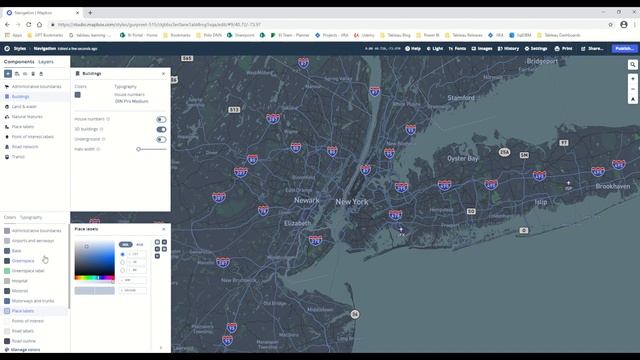This screenshot has height=360, width=640.
Task: Open a new browser tab
Action: [x=90, y=13]
